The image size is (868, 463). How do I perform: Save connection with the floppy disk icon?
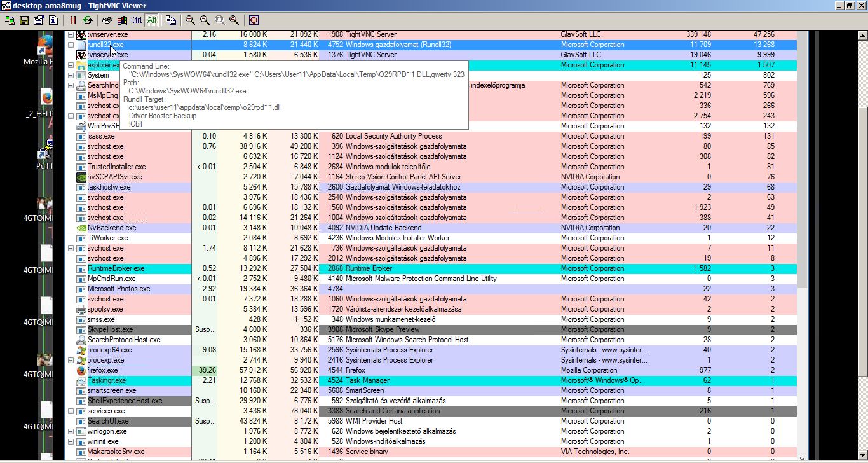(x=24, y=20)
